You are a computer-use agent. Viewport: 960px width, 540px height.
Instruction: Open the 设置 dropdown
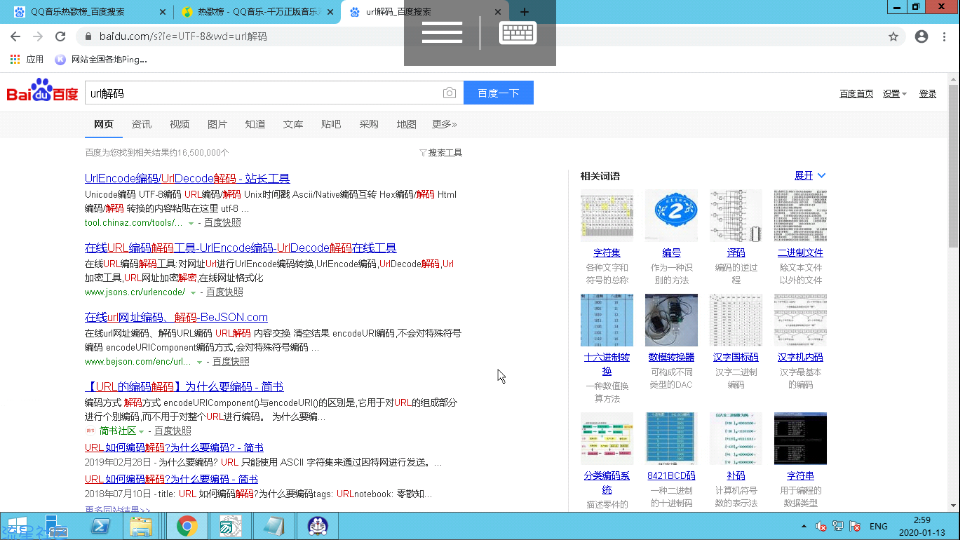pos(894,94)
